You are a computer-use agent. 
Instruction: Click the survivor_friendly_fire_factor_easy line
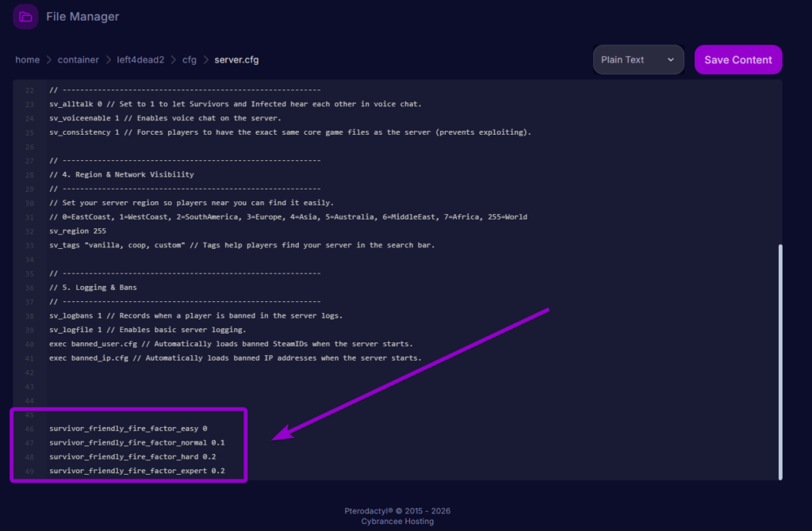coord(127,429)
